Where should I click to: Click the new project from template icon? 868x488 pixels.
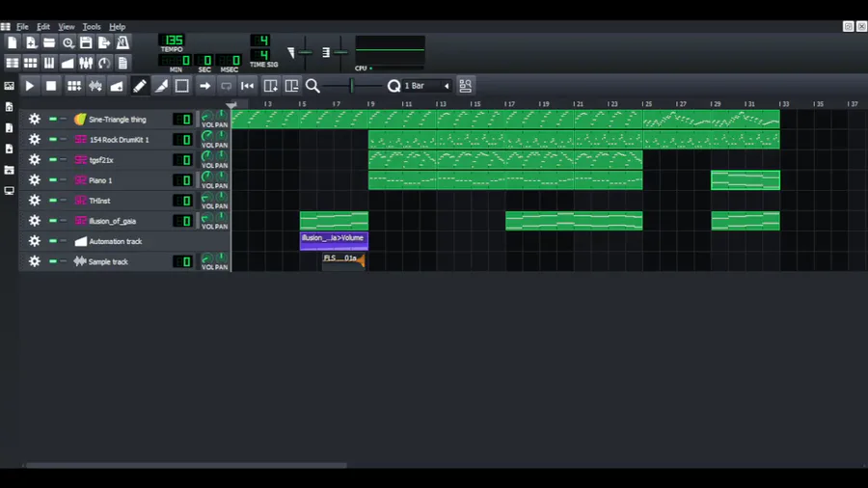31,42
